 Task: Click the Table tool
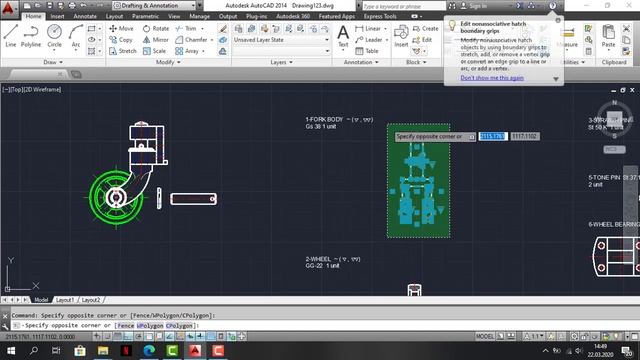coord(367,51)
